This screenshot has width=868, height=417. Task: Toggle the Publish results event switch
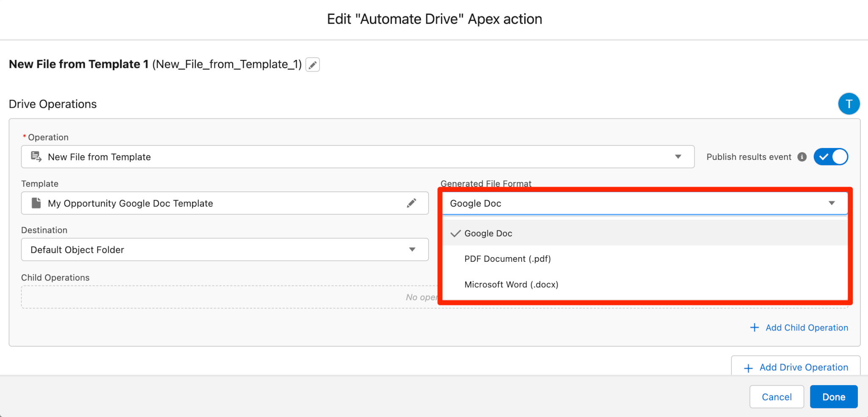tap(831, 157)
